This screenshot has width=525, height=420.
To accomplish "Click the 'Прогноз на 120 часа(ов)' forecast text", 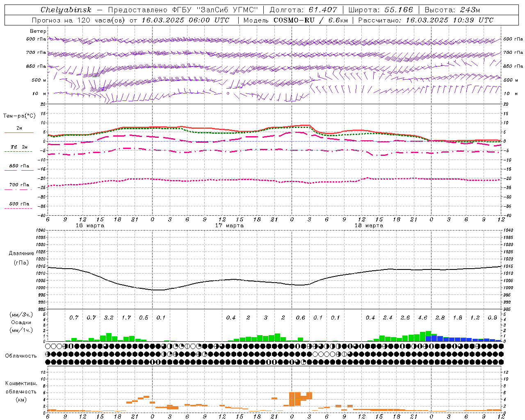I will point(79,20).
